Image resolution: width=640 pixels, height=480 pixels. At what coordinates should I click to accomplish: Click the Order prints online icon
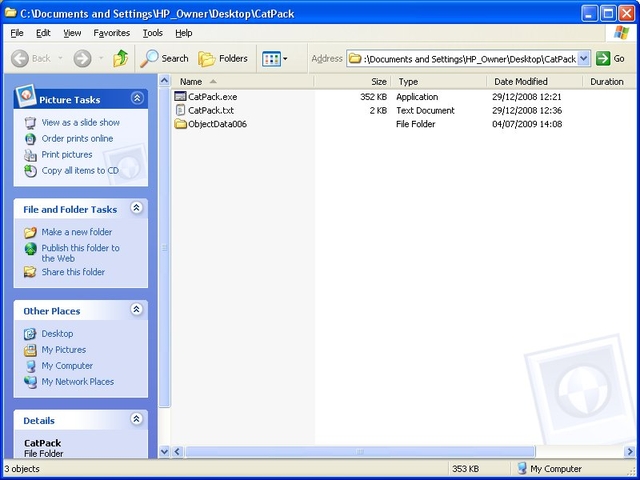pos(30,139)
